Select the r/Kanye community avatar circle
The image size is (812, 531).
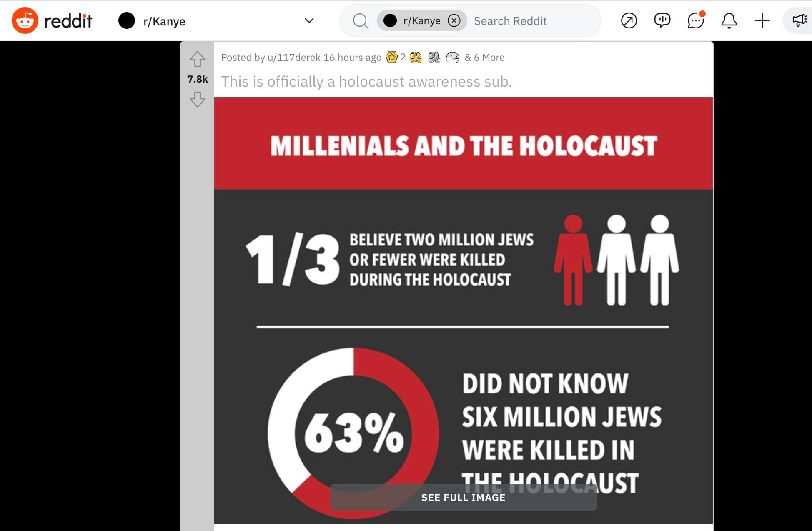tap(127, 20)
